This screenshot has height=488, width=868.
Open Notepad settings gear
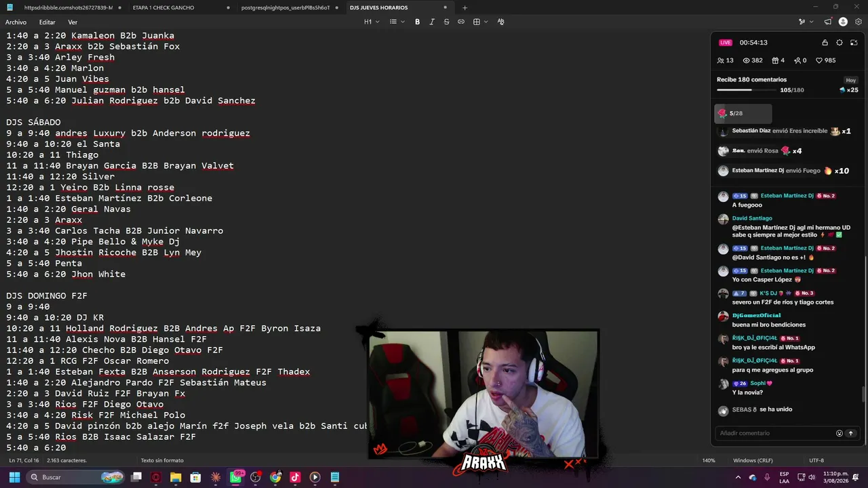coord(859,22)
